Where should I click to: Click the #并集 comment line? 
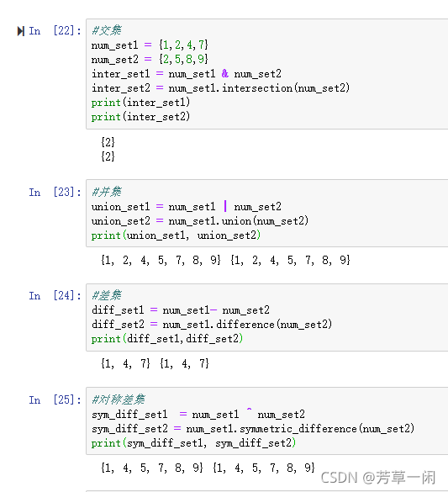(x=107, y=192)
